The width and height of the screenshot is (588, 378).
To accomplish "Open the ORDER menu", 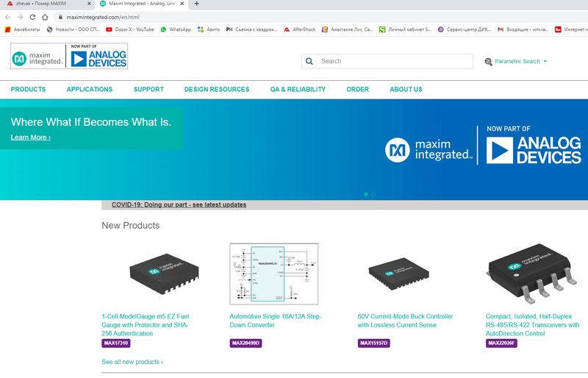I will pyautogui.click(x=357, y=89).
